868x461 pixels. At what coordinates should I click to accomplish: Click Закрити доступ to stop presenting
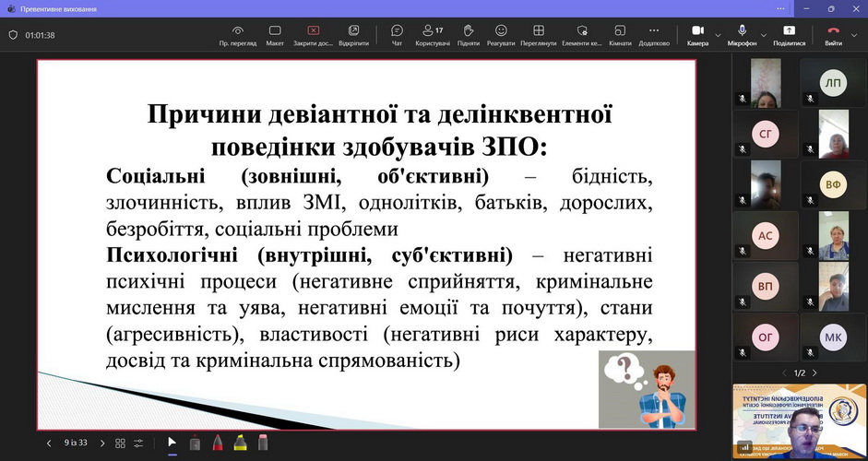point(313,35)
